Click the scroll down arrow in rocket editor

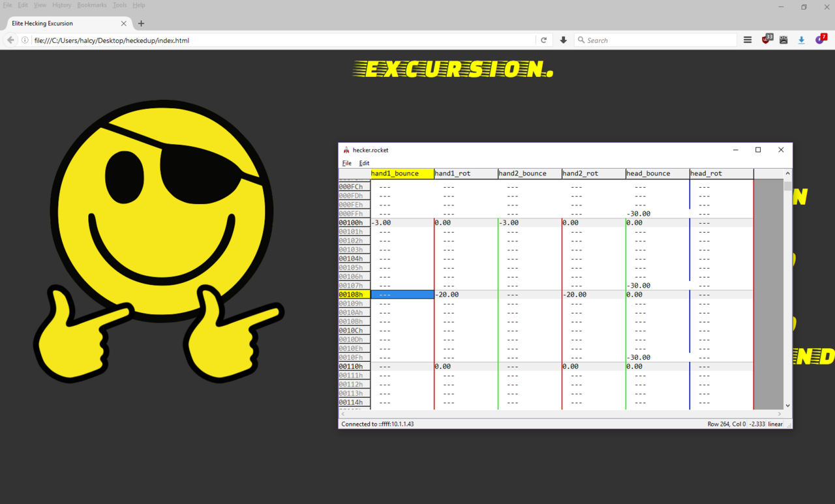(787, 405)
